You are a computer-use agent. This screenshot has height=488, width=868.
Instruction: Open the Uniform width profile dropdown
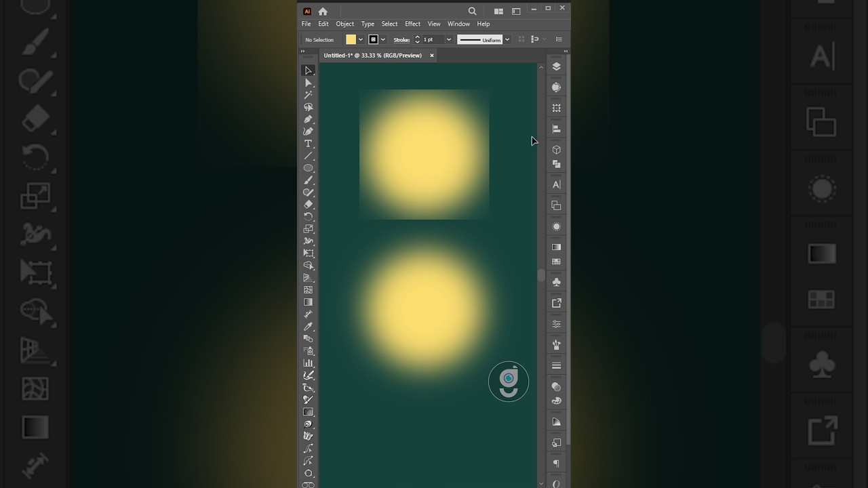(507, 39)
